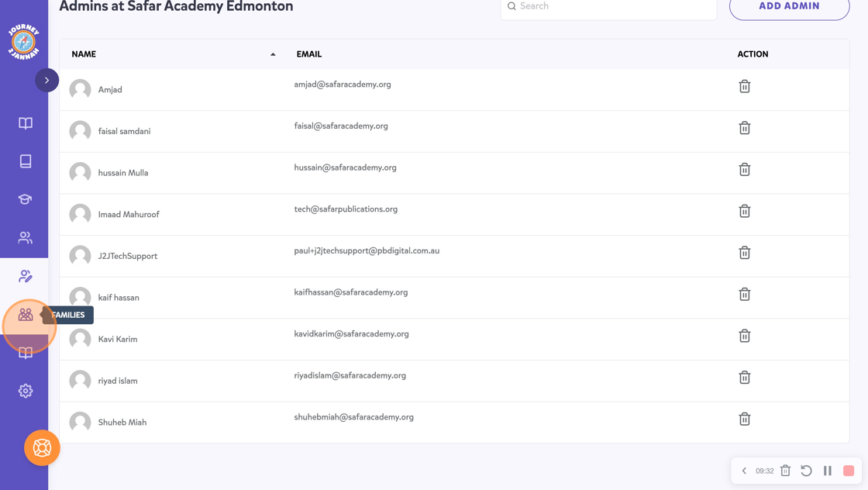Expand the sidebar with chevron arrow
868x490 pixels.
47,81
